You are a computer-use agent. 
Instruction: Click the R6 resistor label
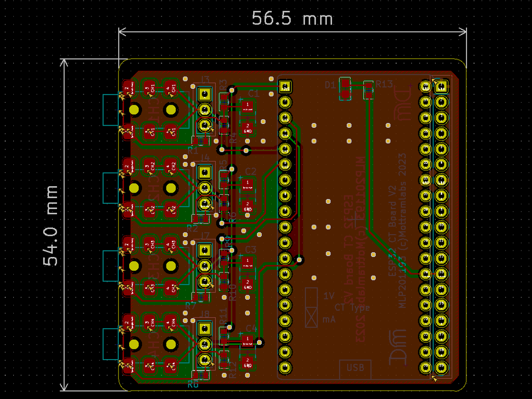232,217
